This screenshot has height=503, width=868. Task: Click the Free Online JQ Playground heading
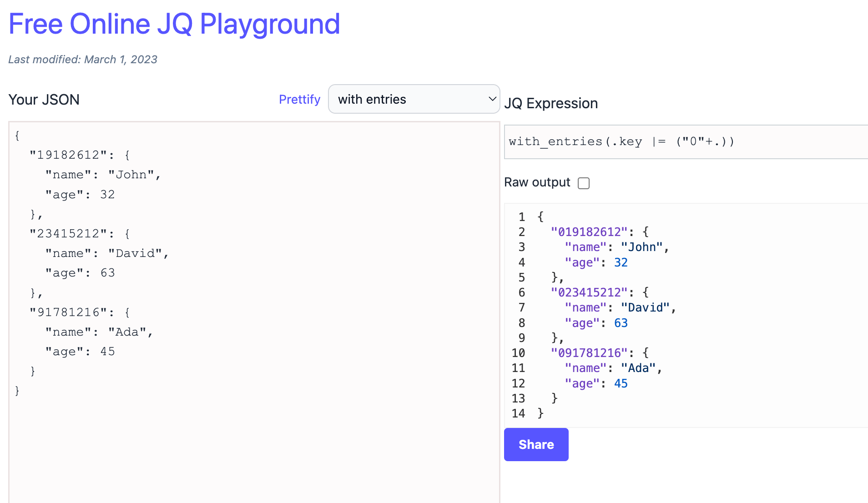pyautogui.click(x=174, y=24)
